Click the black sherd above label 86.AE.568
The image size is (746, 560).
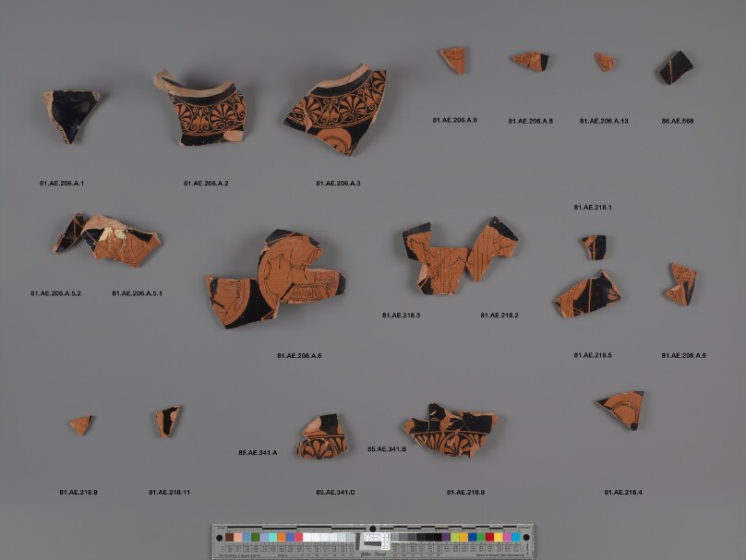(676, 68)
